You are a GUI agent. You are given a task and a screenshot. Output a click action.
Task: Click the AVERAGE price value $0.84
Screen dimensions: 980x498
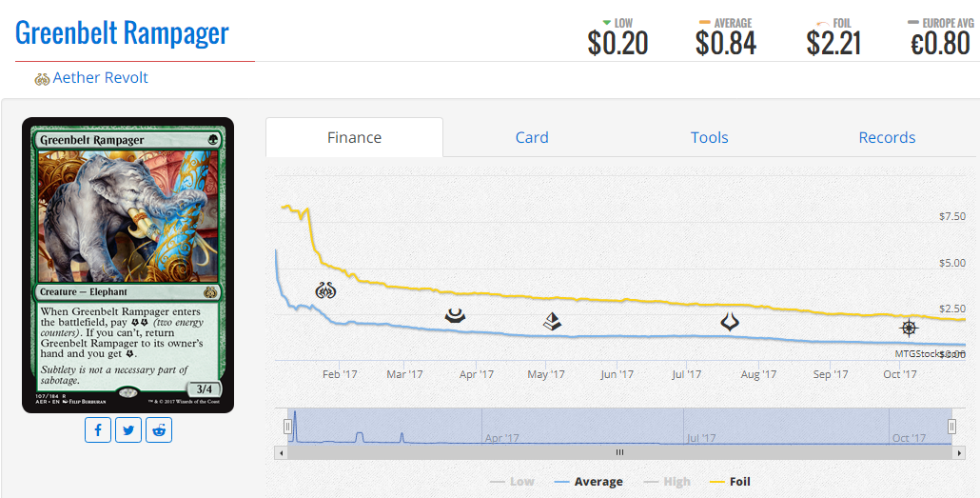coord(726,44)
